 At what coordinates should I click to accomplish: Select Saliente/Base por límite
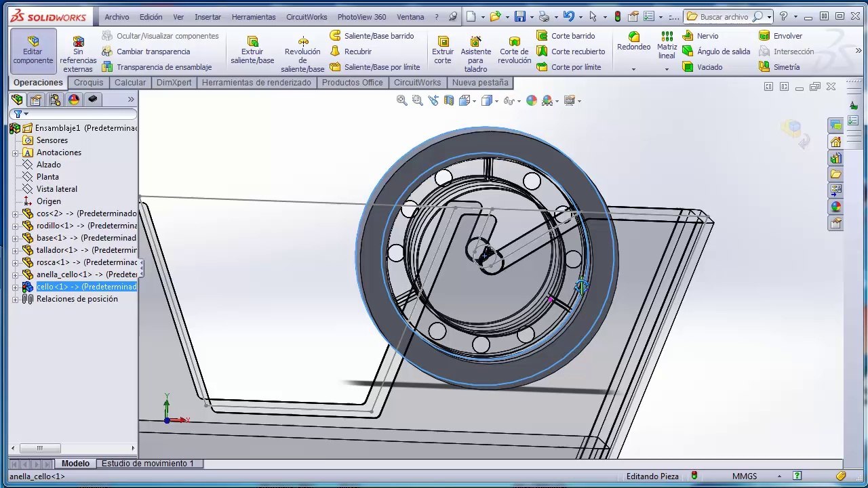point(375,66)
